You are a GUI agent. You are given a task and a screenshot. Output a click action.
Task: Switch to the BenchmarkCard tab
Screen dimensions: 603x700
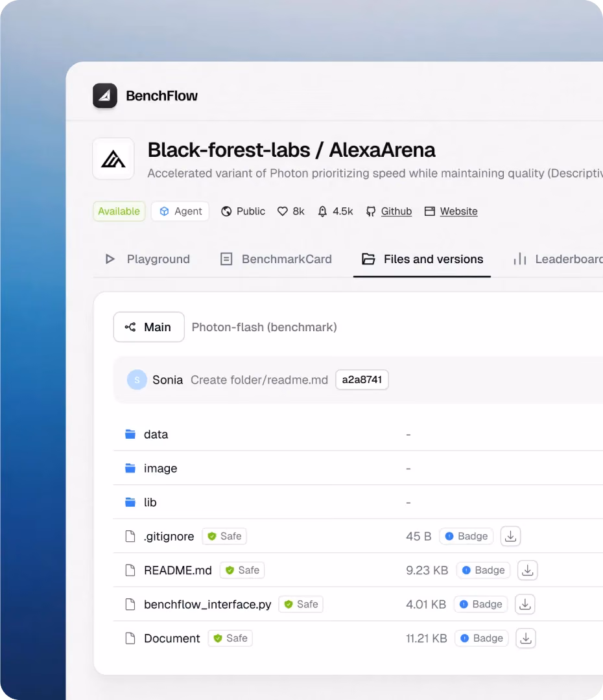coord(276,259)
